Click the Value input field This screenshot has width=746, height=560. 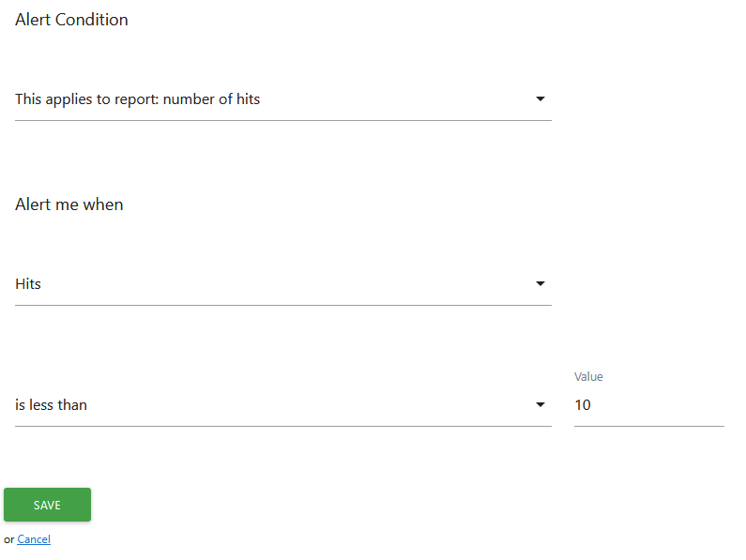(x=647, y=405)
